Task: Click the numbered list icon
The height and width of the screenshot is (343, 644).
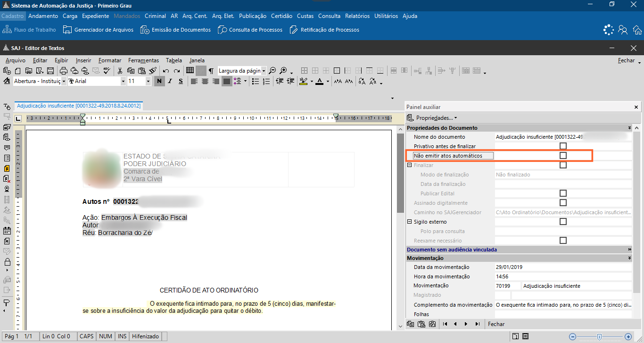Action: click(266, 81)
